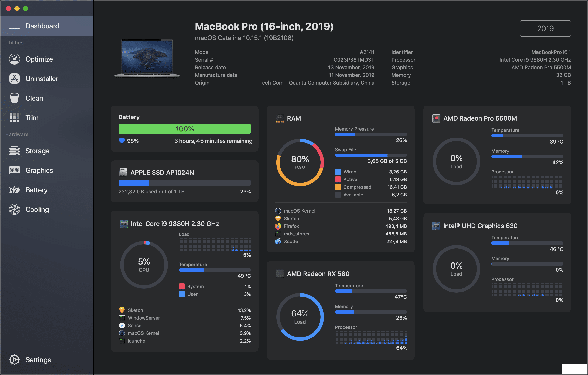Click the Settings gear icon

14,360
